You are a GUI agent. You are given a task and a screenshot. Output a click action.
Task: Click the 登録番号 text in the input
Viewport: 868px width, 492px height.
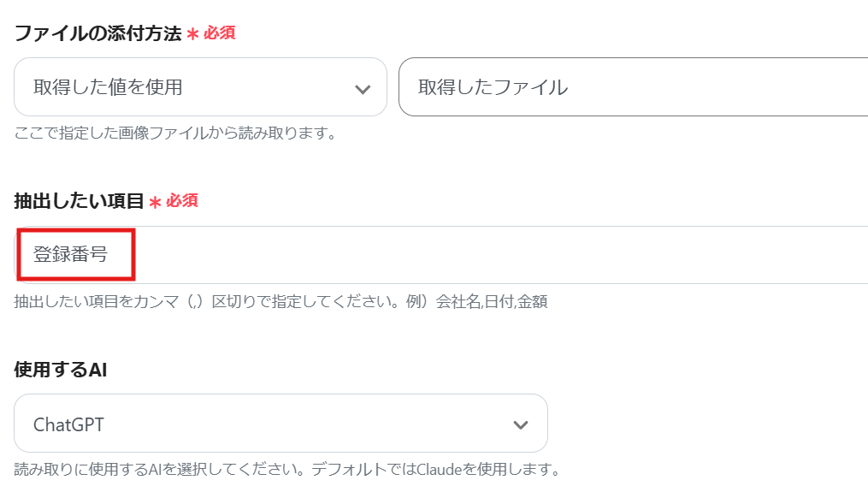70,254
